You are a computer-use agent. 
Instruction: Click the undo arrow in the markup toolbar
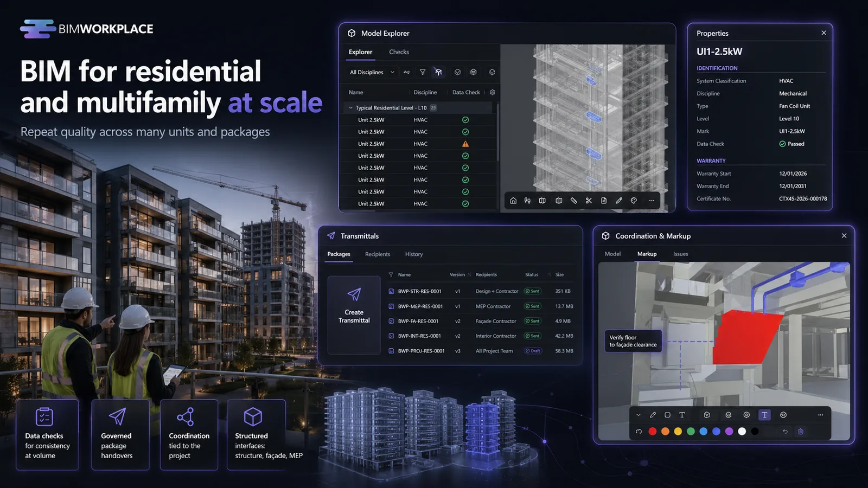tap(785, 432)
